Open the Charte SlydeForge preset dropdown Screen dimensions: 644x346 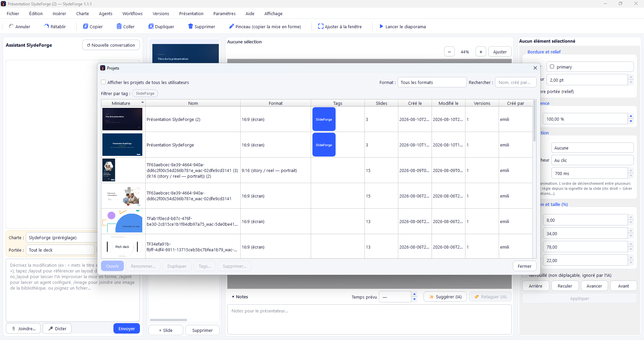62,237
